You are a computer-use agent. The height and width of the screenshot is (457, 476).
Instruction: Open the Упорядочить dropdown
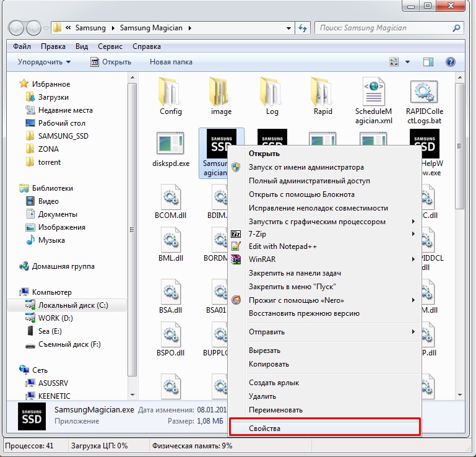click(45, 62)
